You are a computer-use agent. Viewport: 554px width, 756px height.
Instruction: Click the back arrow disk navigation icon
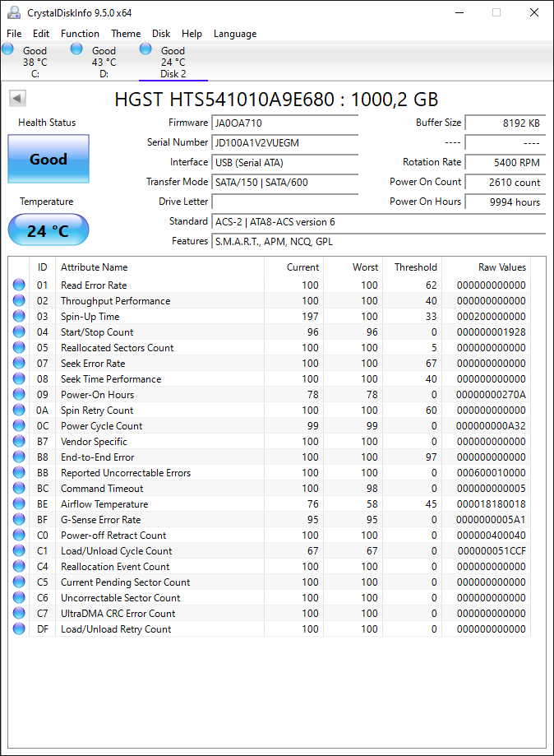point(17,99)
